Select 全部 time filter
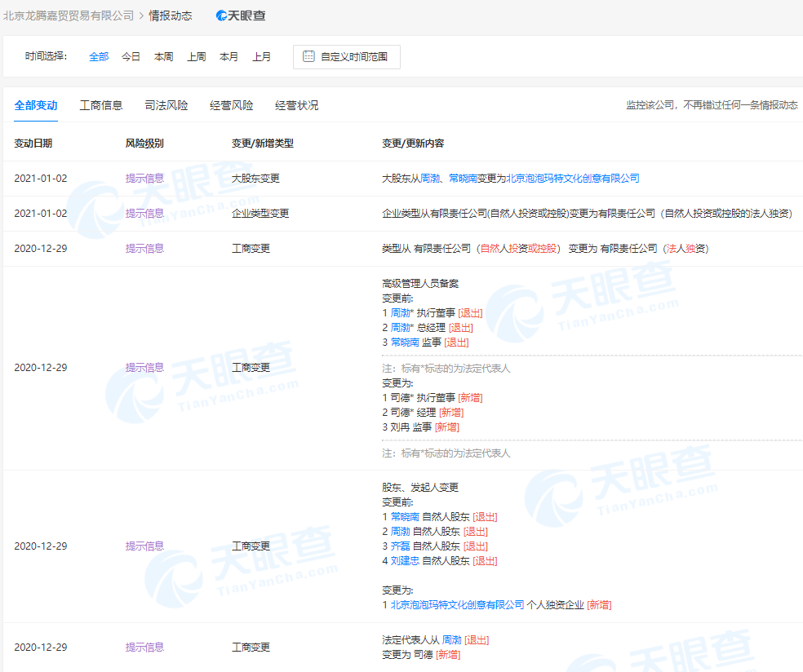Image resolution: width=803 pixels, height=672 pixels. click(99, 57)
